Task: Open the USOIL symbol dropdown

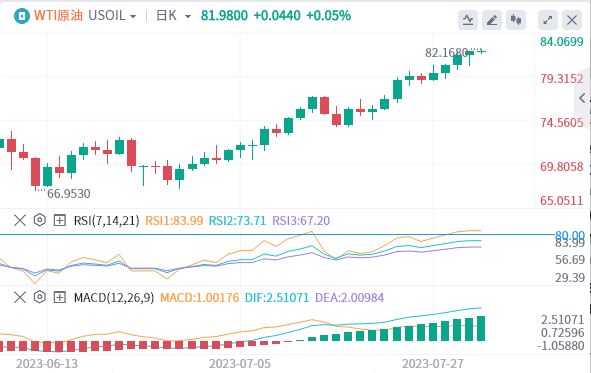Action: [x=112, y=16]
